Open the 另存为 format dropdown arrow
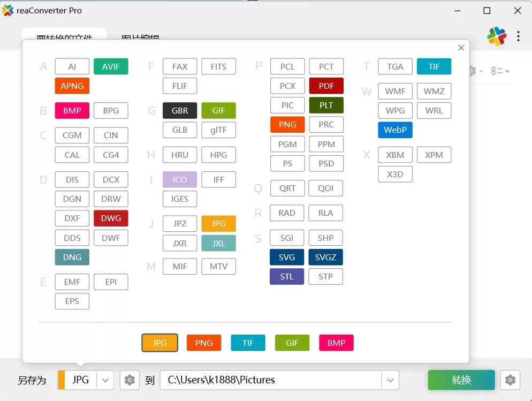The image size is (532, 401). click(x=105, y=380)
